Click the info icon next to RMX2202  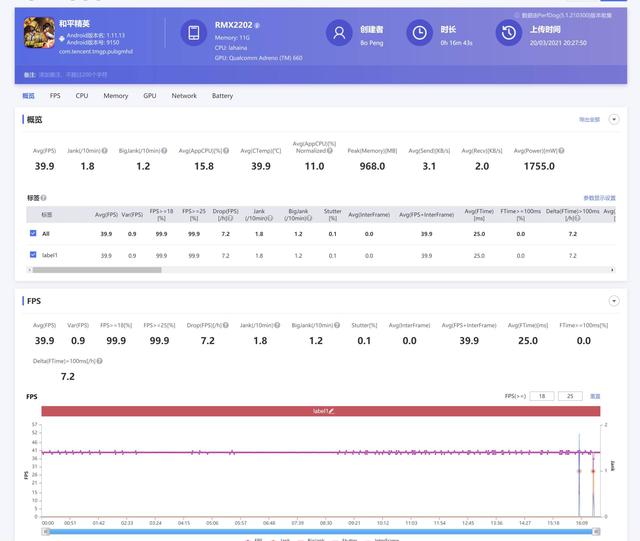click(257, 25)
